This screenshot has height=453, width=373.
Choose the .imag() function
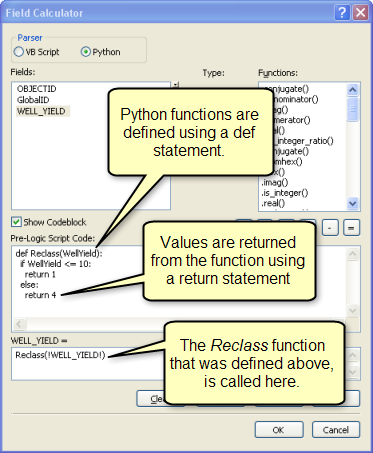[x=275, y=182]
